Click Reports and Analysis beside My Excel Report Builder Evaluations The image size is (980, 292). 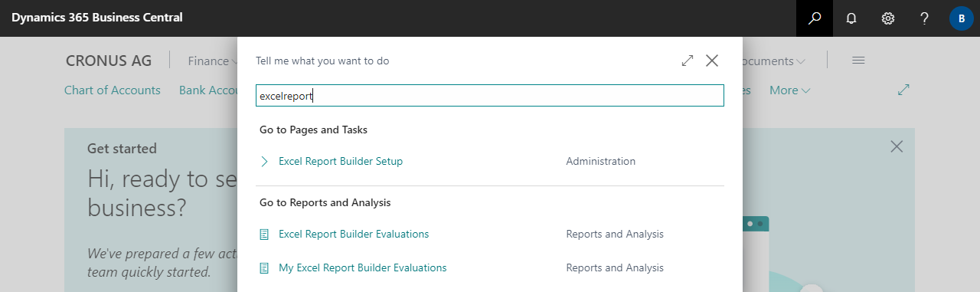click(615, 267)
